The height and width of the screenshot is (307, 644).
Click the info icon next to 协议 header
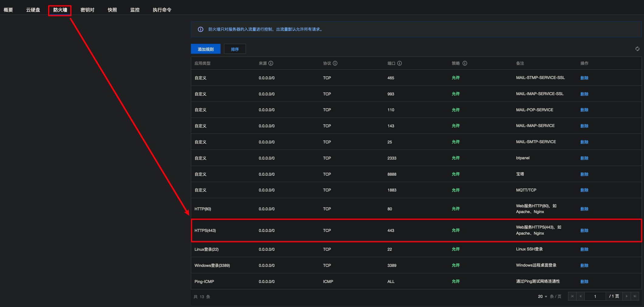pos(335,63)
